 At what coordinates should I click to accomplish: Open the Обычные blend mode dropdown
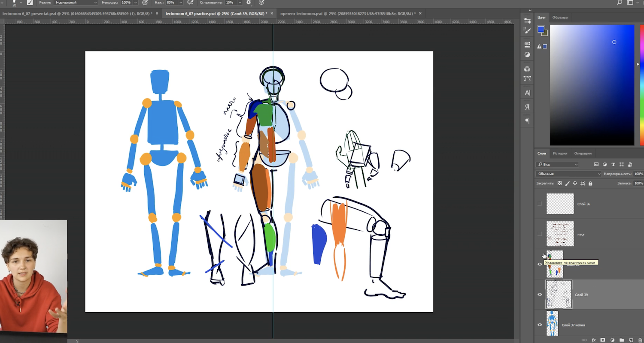coord(568,174)
